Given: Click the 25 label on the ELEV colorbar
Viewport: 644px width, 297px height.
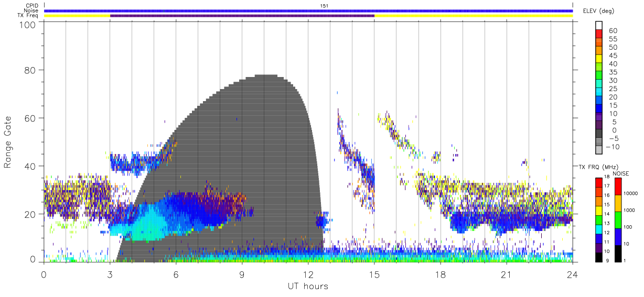Looking at the screenshot, I should coord(613,89).
